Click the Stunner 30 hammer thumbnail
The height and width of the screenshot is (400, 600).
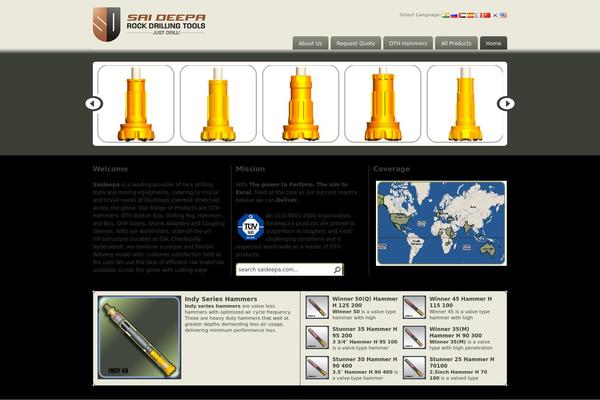click(x=317, y=367)
